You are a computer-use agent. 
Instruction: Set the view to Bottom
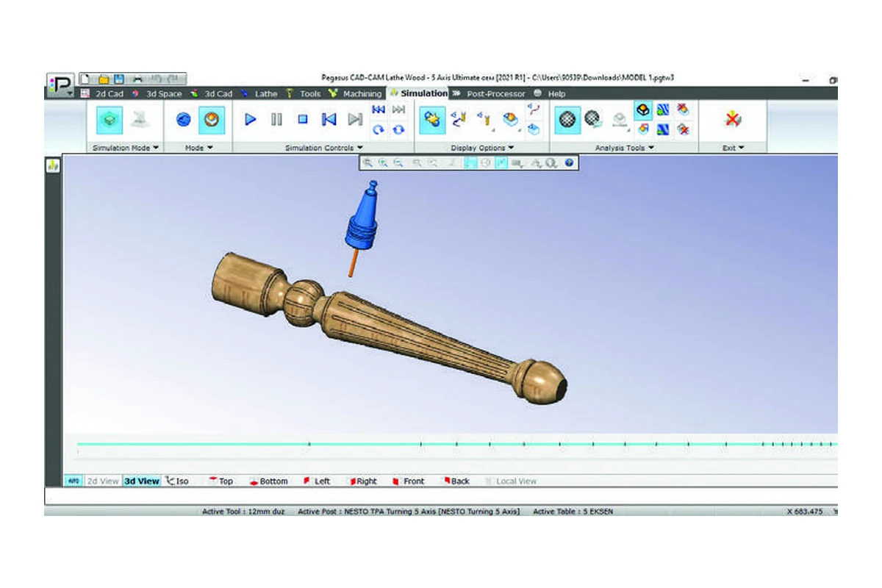(x=268, y=481)
